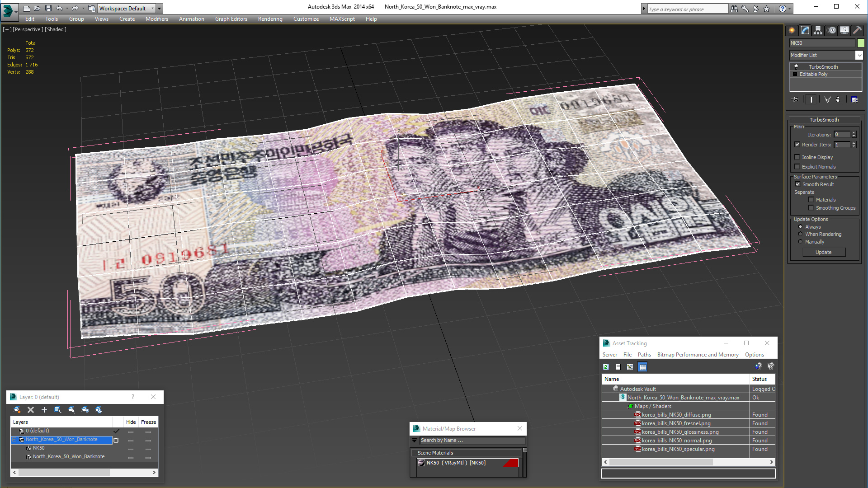
Task: Open the MAXScript menu
Action: pos(342,19)
